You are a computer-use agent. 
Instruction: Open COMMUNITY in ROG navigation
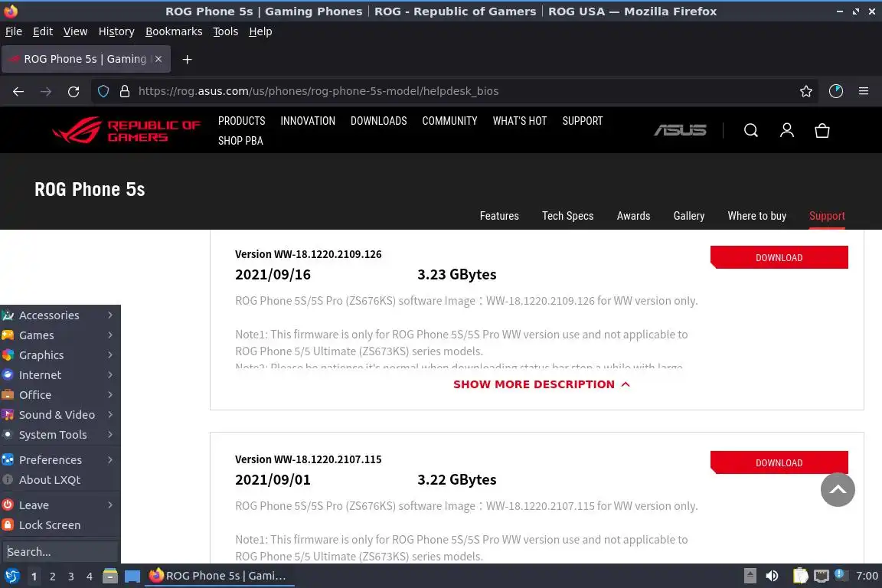(x=449, y=121)
